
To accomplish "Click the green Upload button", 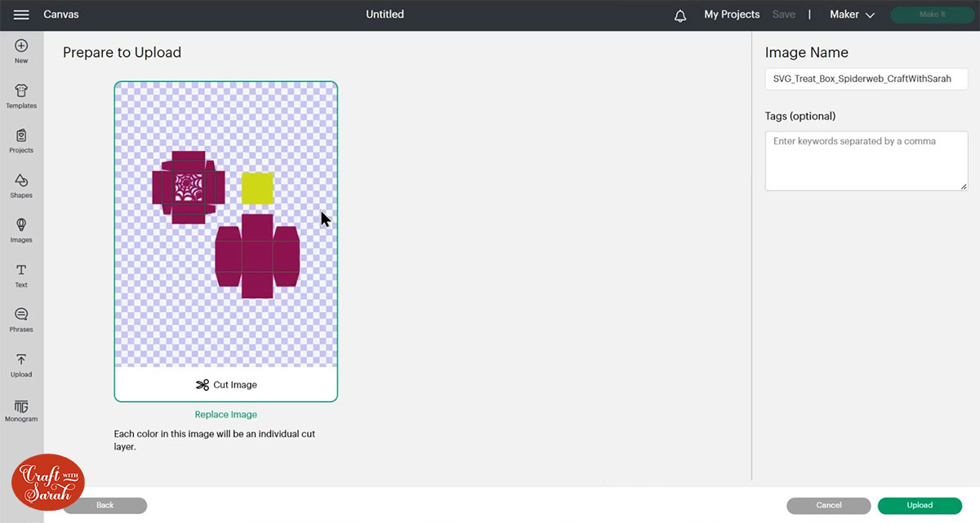I will pos(920,505).
